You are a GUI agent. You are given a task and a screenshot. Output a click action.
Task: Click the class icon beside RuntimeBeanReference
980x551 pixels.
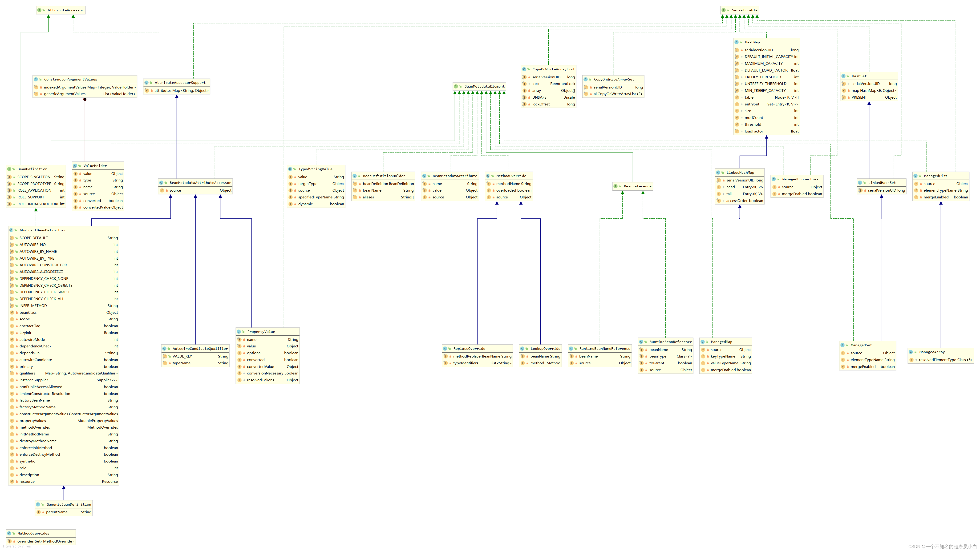(641, 342)
